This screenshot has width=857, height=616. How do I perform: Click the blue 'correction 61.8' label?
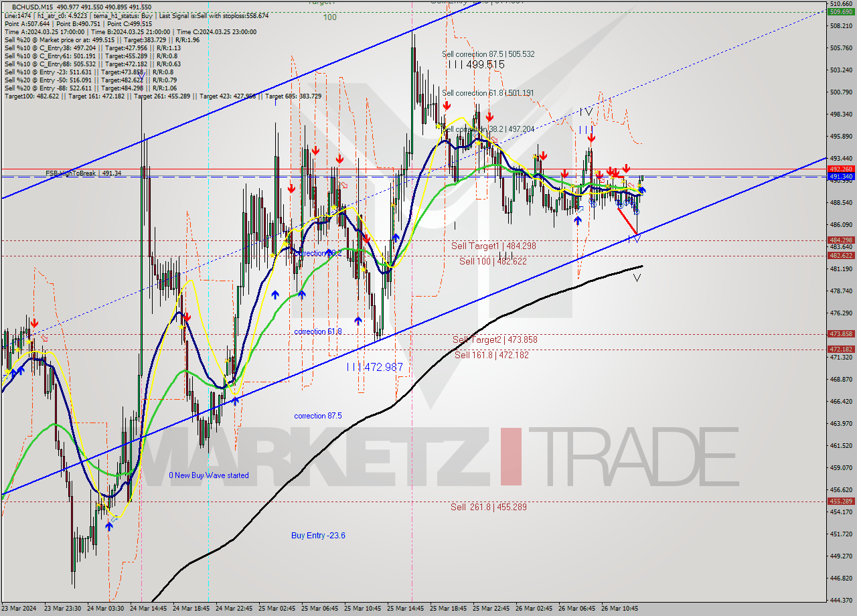coord(318,332)
